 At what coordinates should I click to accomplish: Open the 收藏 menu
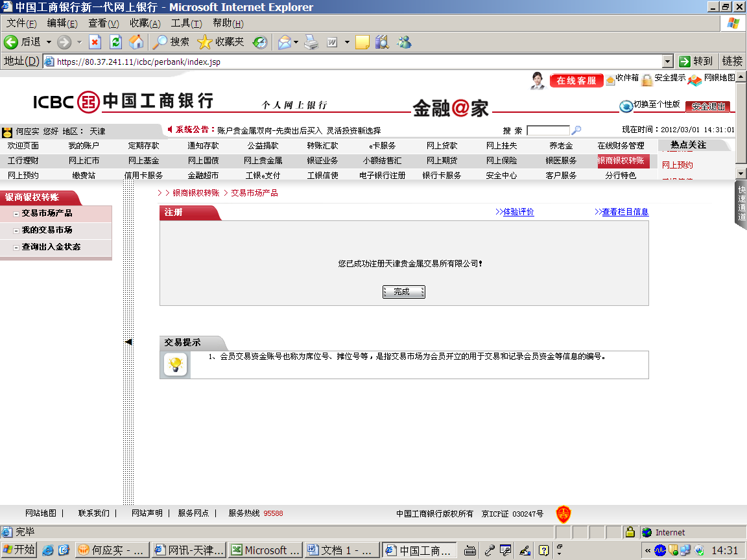tap(145, 23)
